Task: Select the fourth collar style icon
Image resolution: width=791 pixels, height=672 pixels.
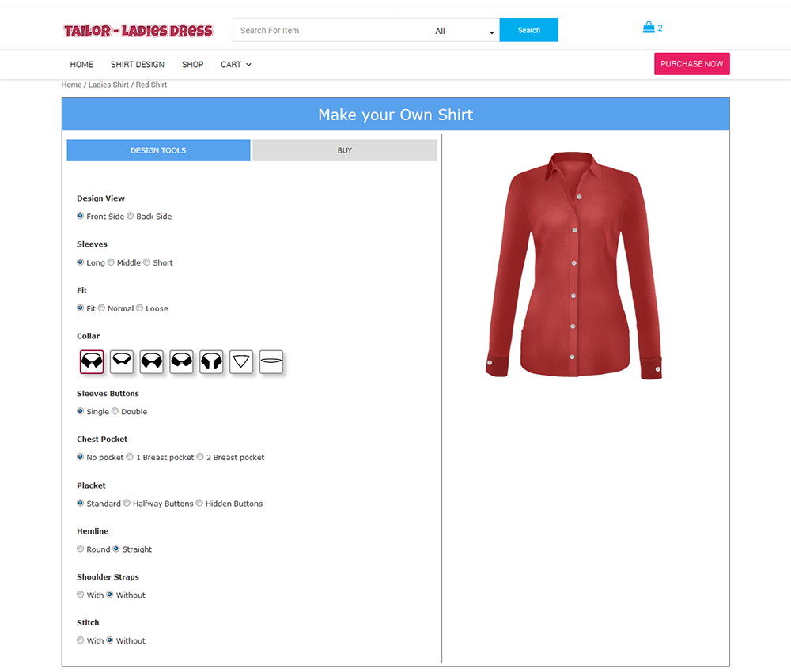Action: click(x=182, y=361)
